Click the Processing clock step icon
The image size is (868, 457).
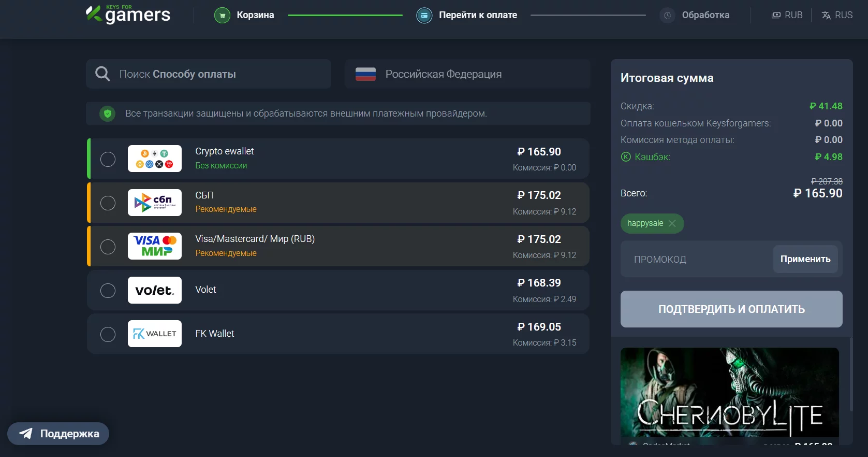click(x=667, y=16)
